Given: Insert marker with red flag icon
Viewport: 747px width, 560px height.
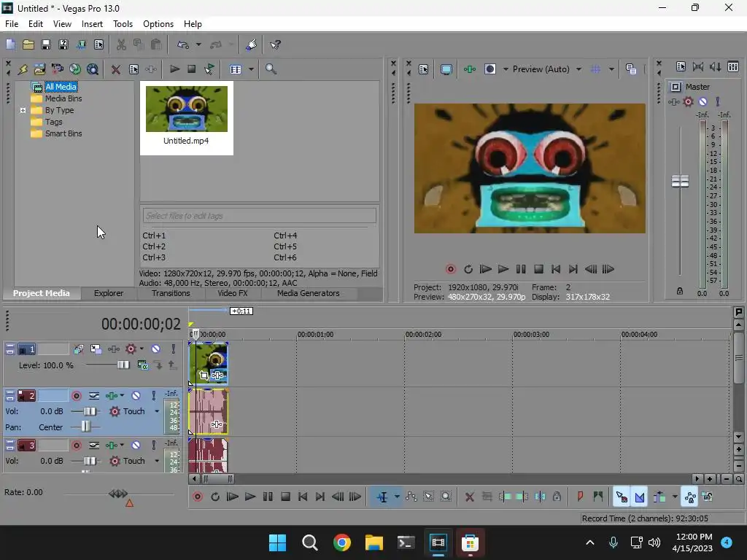Looking at the screenshot, I should point(580,497).
